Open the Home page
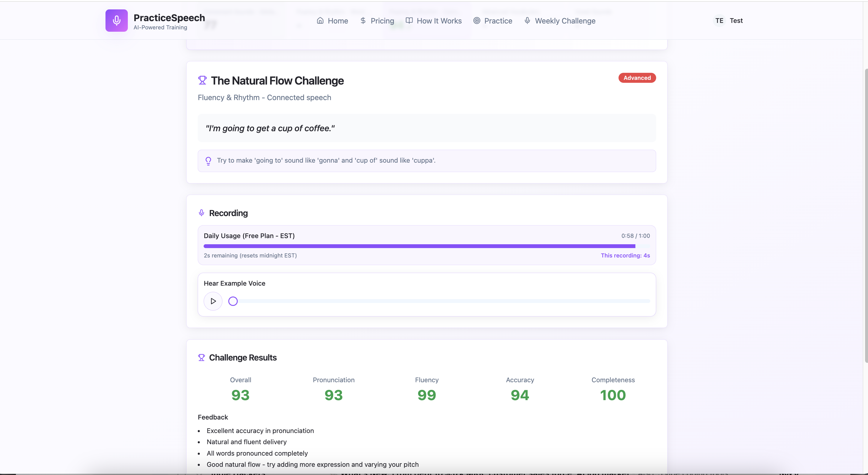The height and width of the screenshot is (475, 868). click(x=338, y=21)
